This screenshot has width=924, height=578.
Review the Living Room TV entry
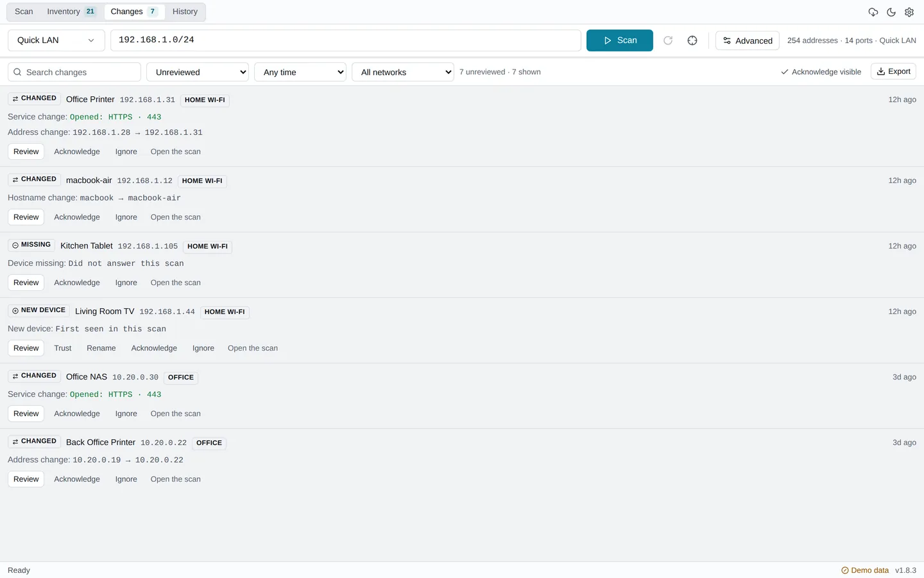(26, 348)
